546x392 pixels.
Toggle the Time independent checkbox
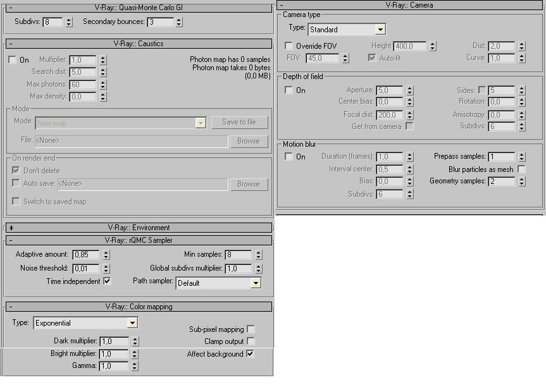click(x=108, y=281)
